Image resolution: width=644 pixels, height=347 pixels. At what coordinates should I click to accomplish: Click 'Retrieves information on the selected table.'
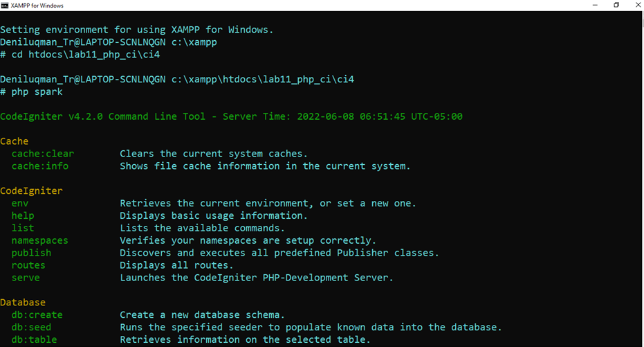point(245,339)
